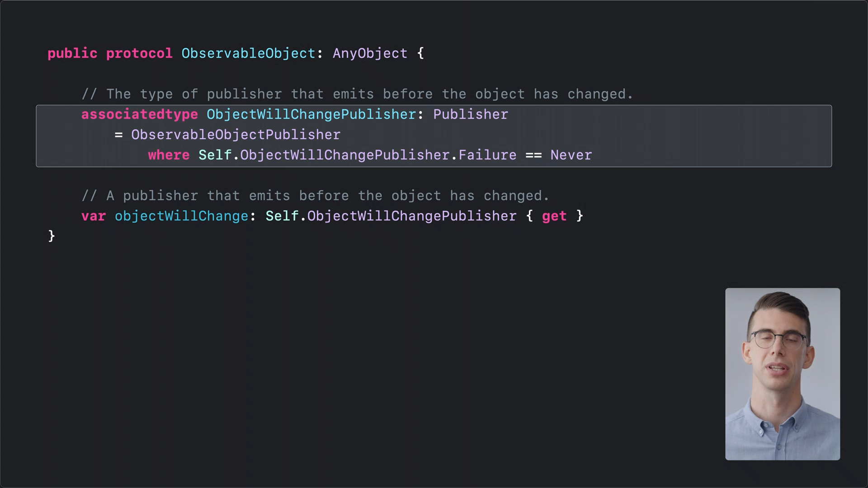This screenshot has width=868, height=488.
Task: Select the objectWillChange property name
Action: [182, 216]
